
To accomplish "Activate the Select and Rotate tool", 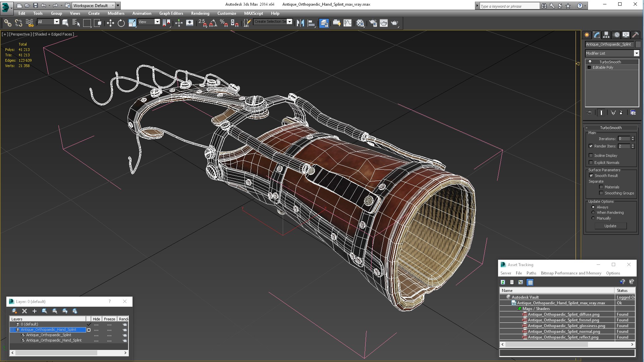I will point(121,23).
